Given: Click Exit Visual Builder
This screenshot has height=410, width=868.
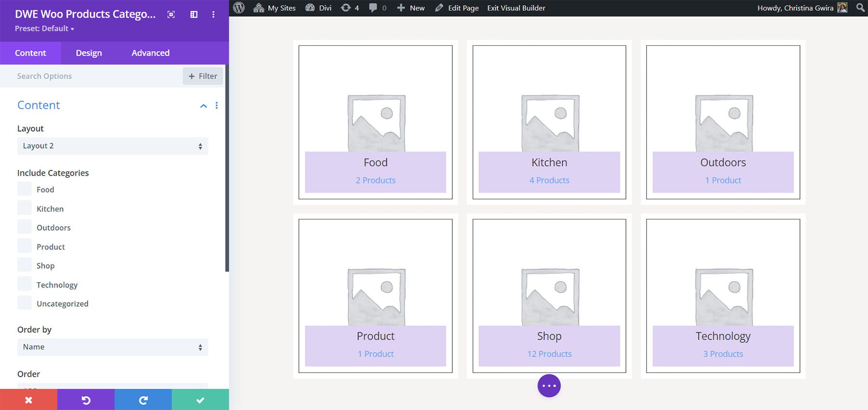Looking at the screenshot, I should click(516, 8).
